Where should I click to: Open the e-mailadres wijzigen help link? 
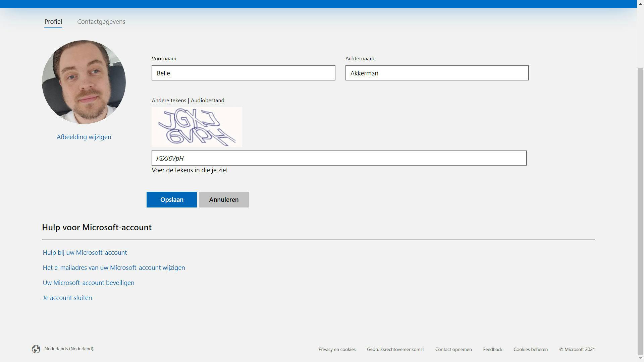pyautogui.click(x=114, y=267)
